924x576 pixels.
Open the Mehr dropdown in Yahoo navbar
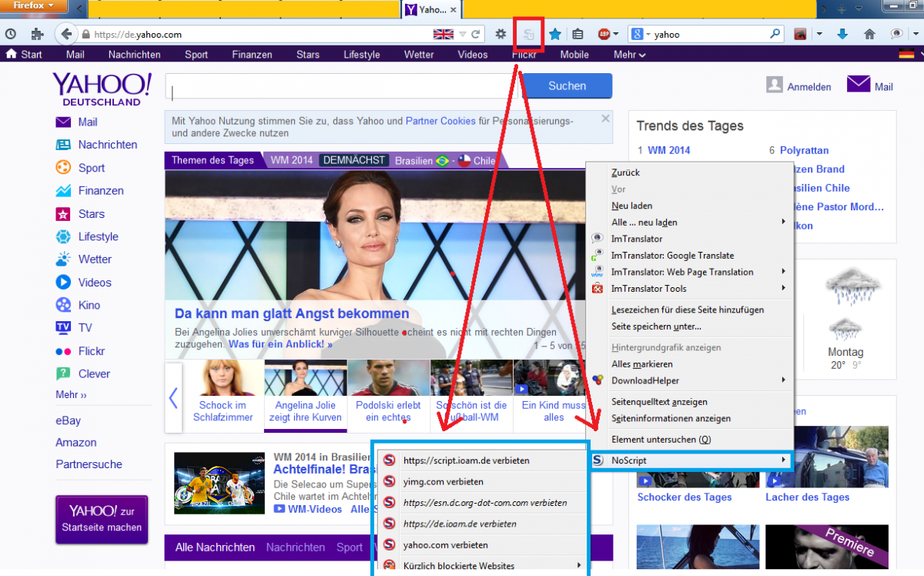(x=629, y=55)
